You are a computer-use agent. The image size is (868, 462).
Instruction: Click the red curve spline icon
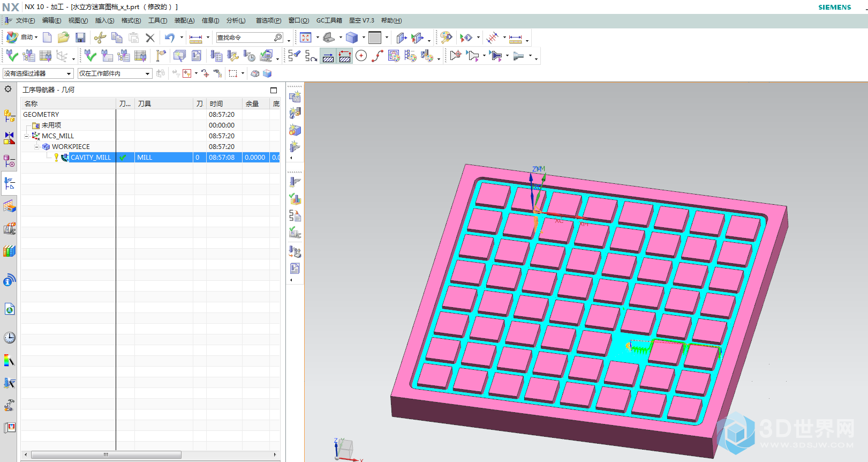pos(378,56)
